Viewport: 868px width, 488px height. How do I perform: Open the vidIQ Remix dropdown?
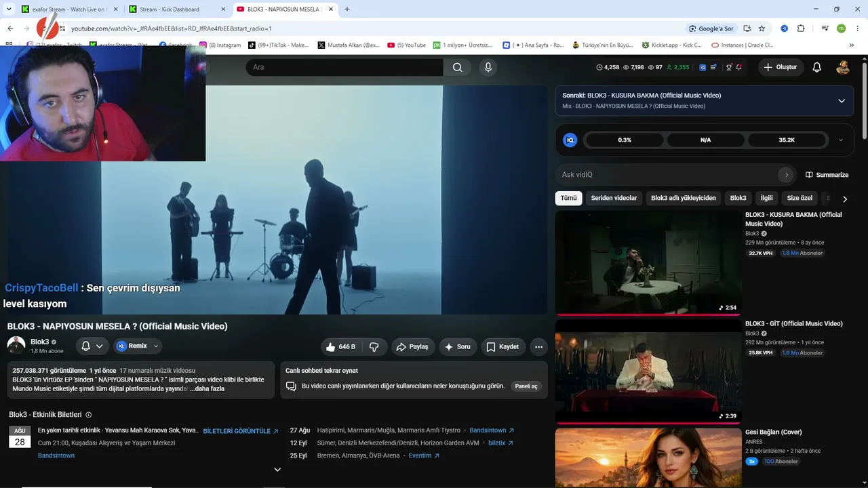138,346
